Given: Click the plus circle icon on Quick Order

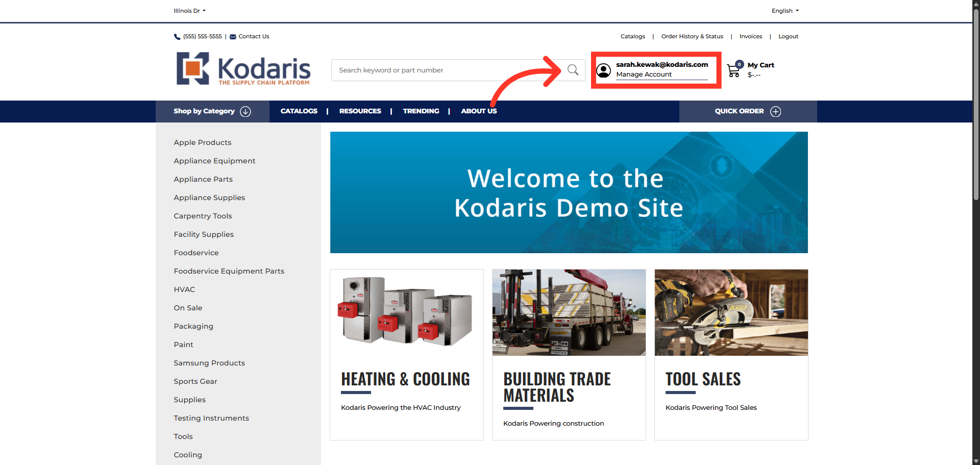Looking at the screenshot, I should point(775,111).
